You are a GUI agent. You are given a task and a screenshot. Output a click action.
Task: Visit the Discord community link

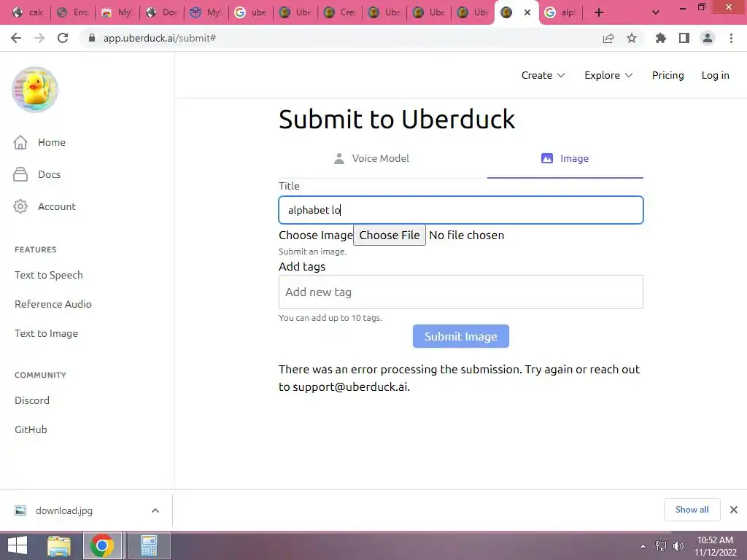coord(32,400)
